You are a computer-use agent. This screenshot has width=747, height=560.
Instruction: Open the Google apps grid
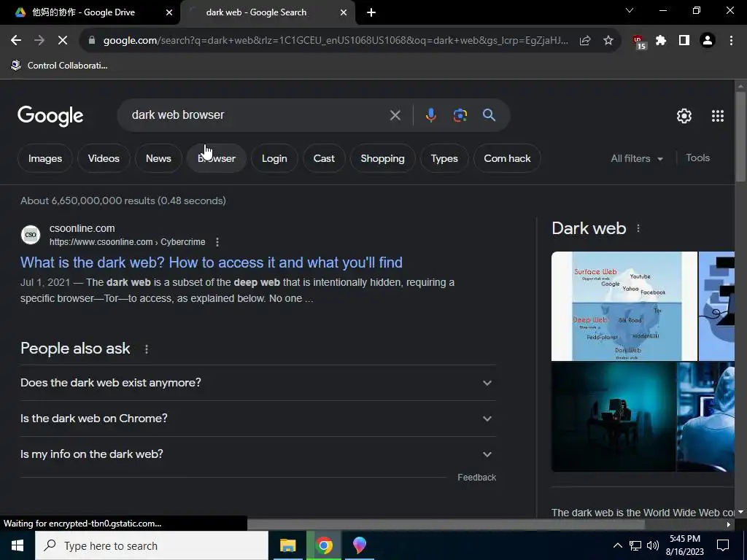(718, 116)
